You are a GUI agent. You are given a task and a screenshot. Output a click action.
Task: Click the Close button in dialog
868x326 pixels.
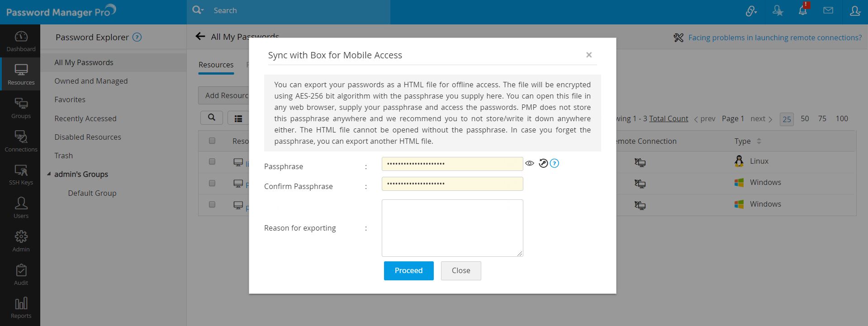461,270
